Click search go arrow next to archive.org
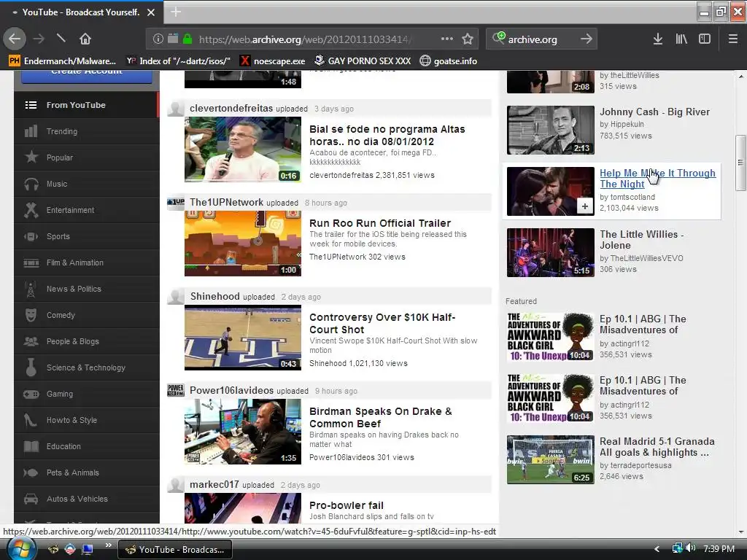747x560 pixels. point(587,39)
